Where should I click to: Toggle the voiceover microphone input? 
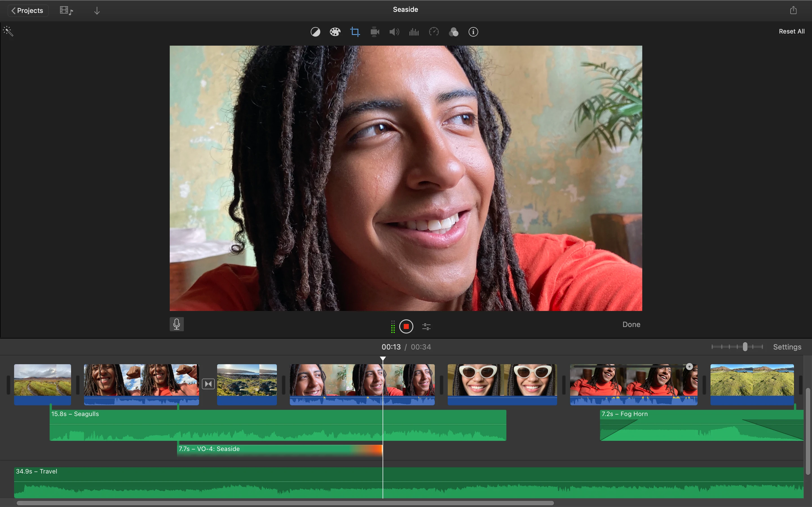click(177, 324)
